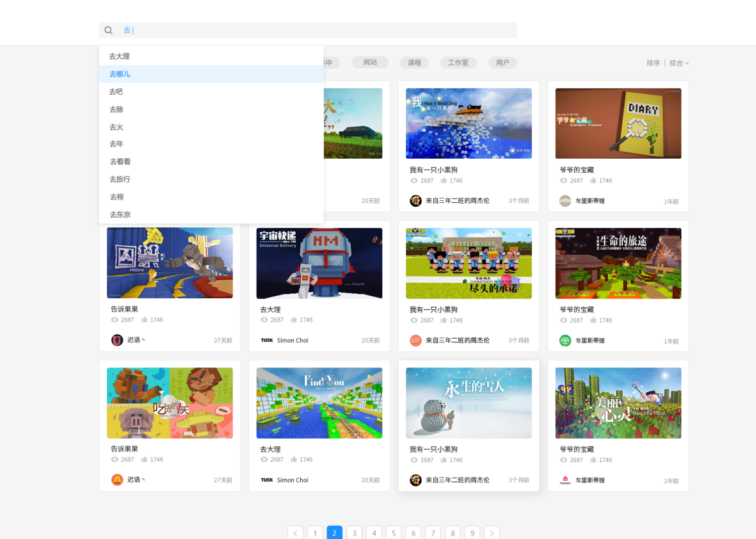The image size is (756, 539).
Task: Pick the 去年 suggestion
Action: pos(211,143)
